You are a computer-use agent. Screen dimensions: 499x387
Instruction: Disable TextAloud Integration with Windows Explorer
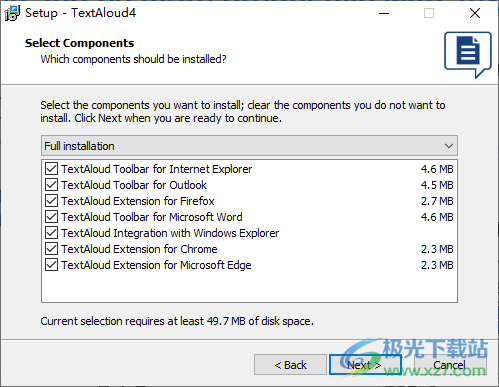51,233
